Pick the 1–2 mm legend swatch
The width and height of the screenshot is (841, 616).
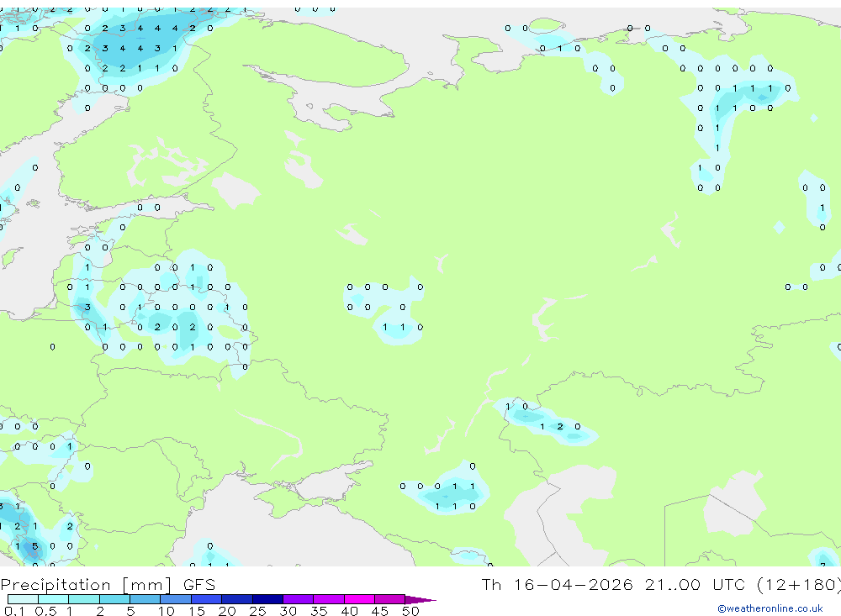[x=84, y=599]
